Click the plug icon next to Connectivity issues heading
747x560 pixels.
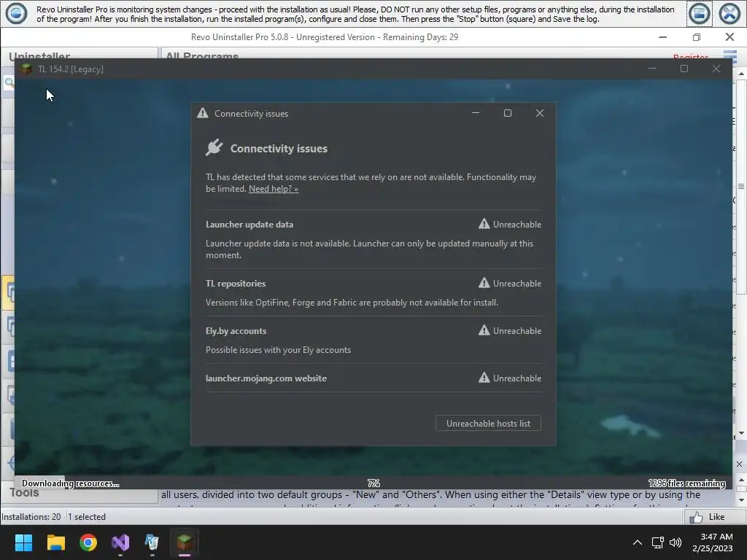[x=214, y=147]
